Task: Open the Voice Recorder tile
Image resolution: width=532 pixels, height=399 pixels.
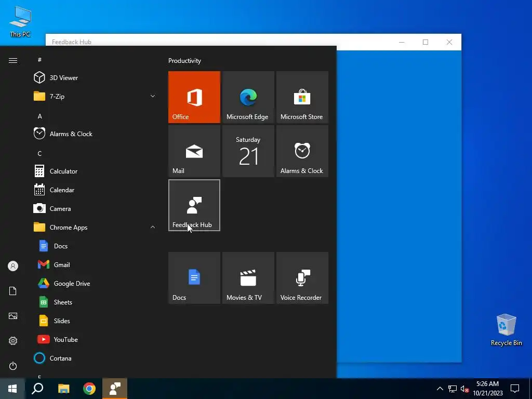Action: 302,278
